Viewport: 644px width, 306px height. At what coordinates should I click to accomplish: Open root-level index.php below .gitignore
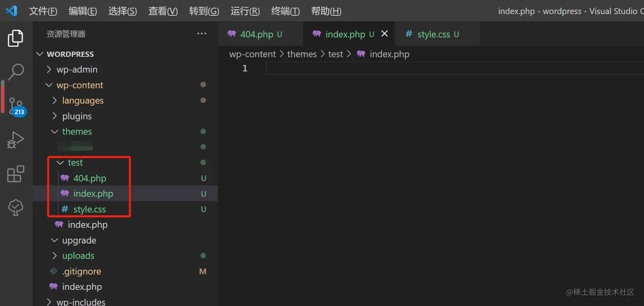point(125,287)
